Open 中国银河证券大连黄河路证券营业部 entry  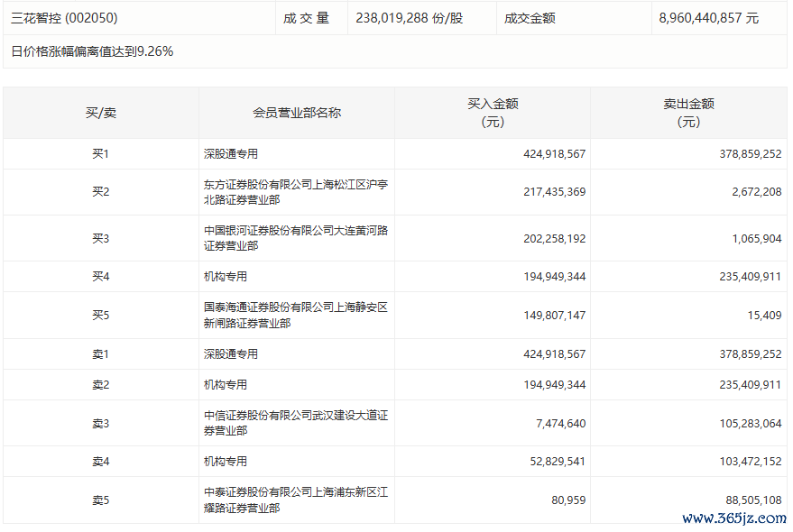(x=296, y=238)
